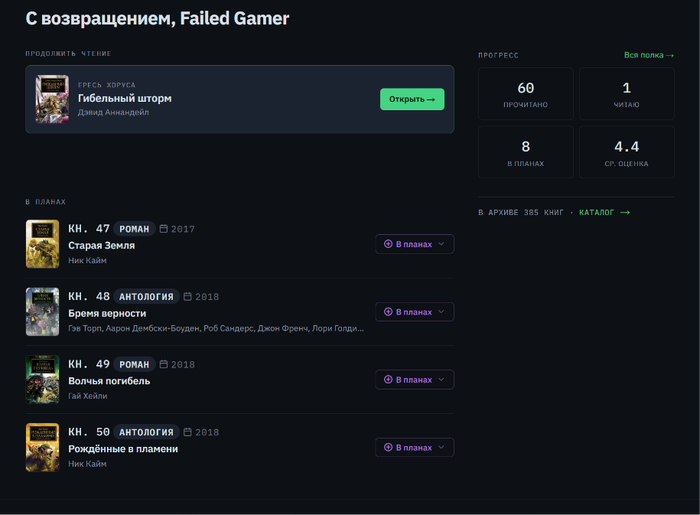
Task: Expand the status chevron for Старая Земля
Action: 441,244
